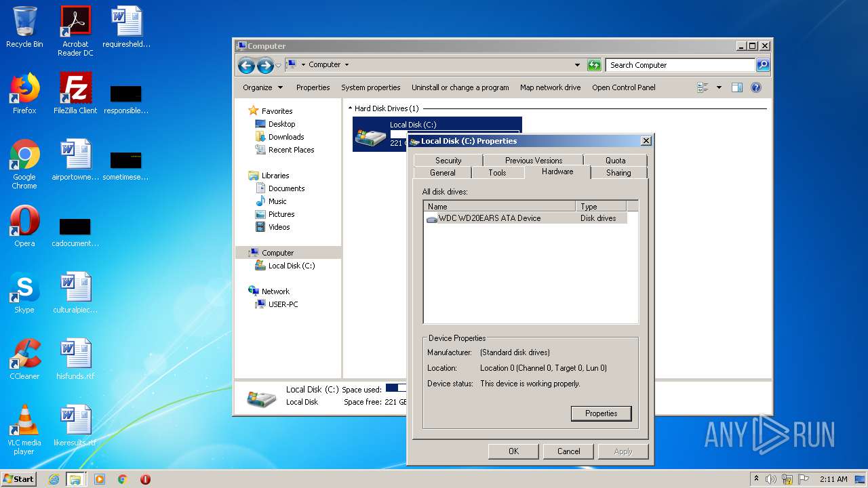Open the Help question mark icon
The width and height of the screenshot is (868, 488).
(x=756, y=87)
